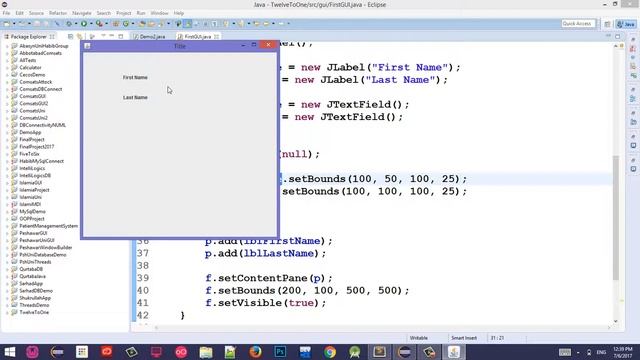The width and height of the screenshot is (640, 360).
Task: Select the IslamiaGUI project
Action: coord(30,182)
